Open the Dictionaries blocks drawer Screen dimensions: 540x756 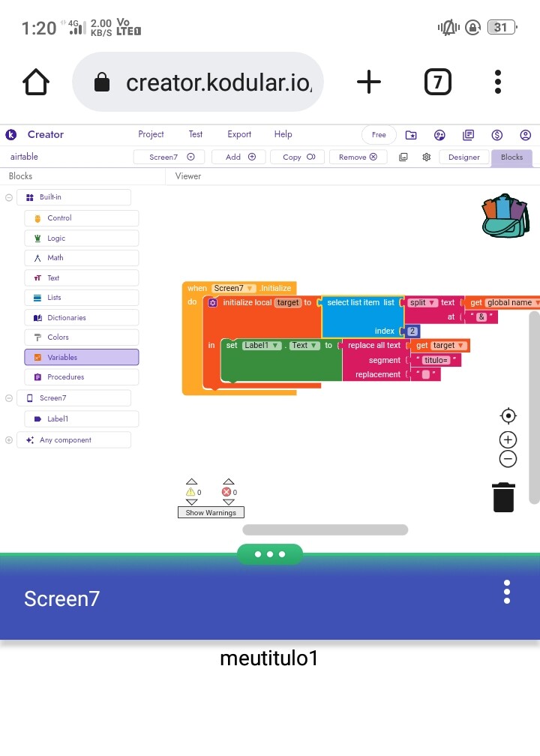tap(82, 318)
